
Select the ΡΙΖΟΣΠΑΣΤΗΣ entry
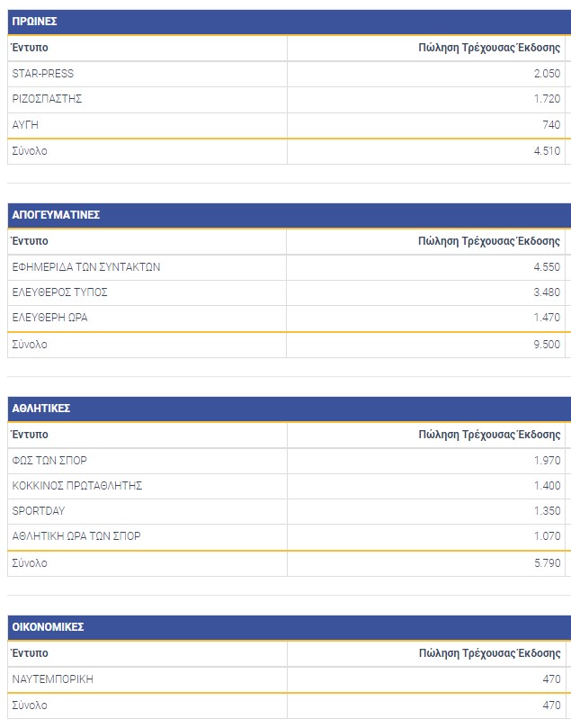click(48, 99)
